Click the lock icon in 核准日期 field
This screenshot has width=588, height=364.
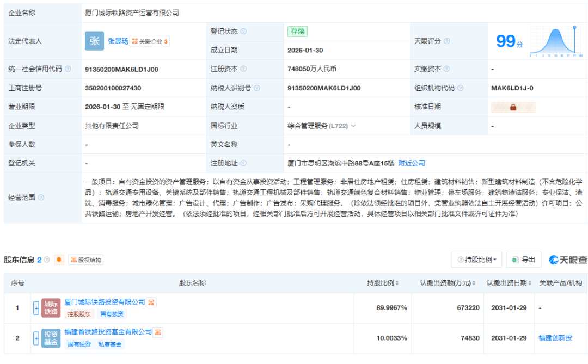512,107
